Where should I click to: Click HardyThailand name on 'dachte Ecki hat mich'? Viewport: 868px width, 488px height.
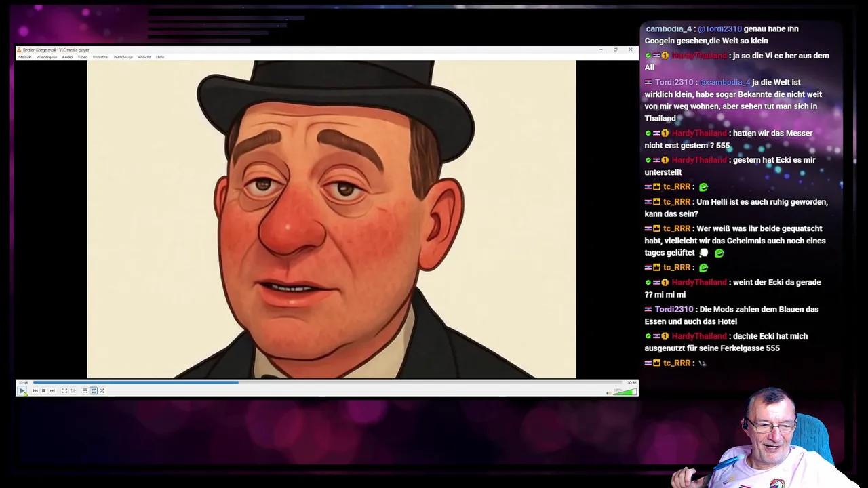698,337
